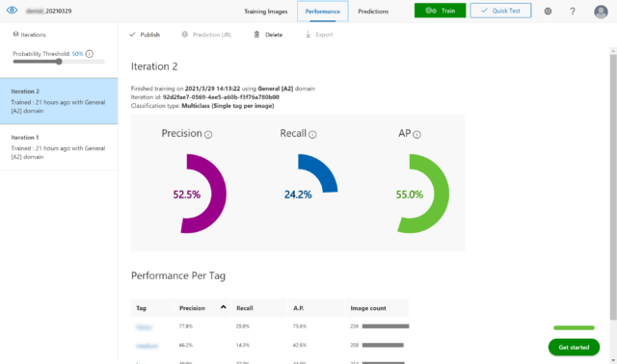Open the user account avatar
Screen dimensions: 617x364
(601, 12)
